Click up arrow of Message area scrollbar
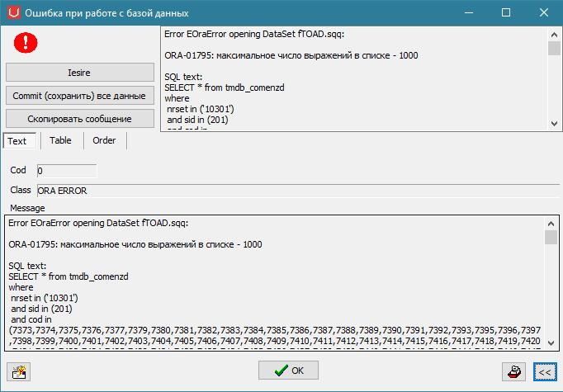This screenshot has width=563, height=392. 551,224
